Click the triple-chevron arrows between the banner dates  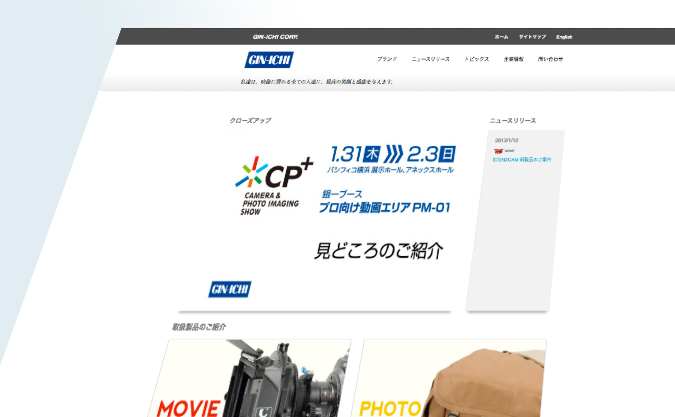[395, 154]
